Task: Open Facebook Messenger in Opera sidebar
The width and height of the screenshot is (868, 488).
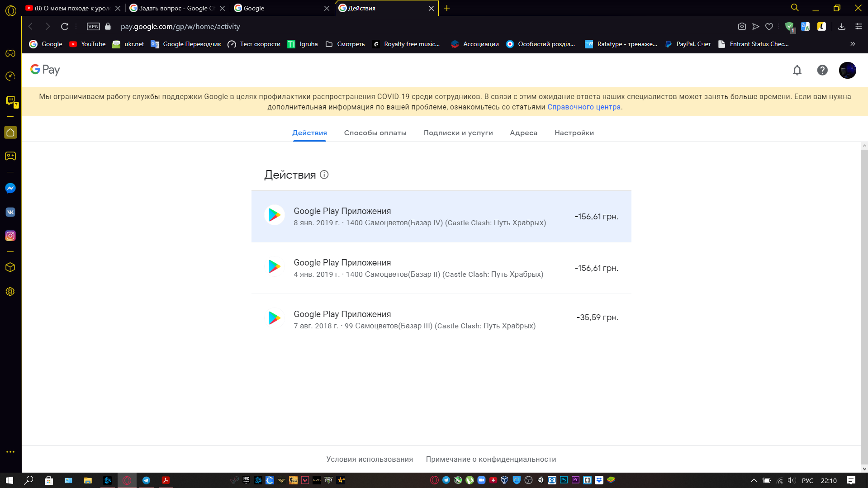Action: 10,188
